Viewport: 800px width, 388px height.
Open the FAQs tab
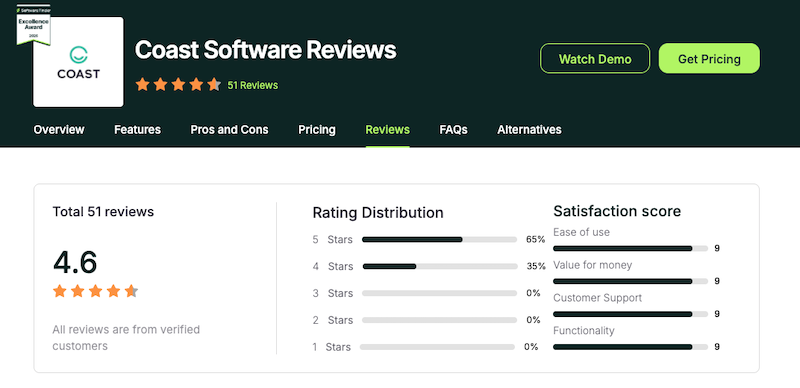coord(453,130)
